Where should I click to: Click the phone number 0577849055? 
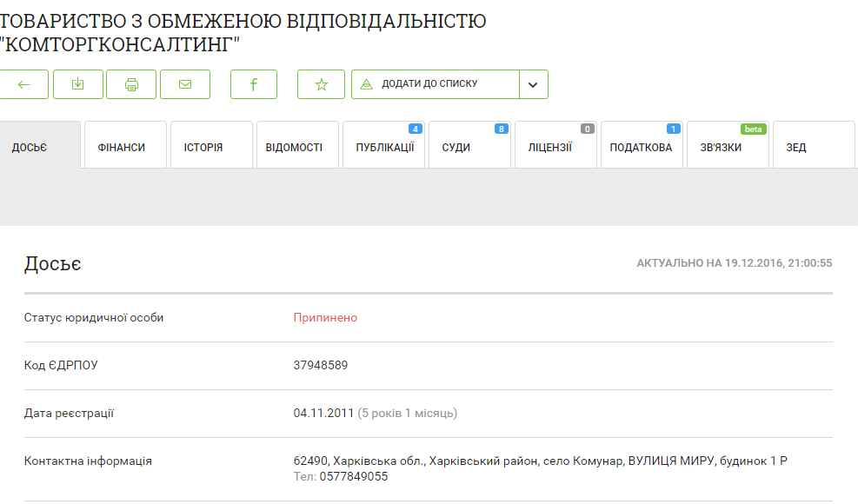click(x=353, y=476)
